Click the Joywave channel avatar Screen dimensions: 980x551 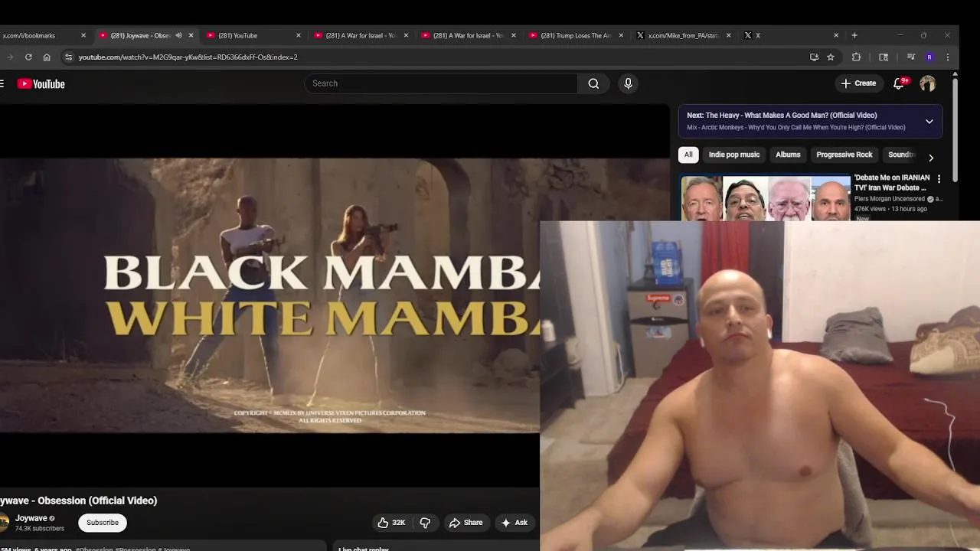[4, 523]
